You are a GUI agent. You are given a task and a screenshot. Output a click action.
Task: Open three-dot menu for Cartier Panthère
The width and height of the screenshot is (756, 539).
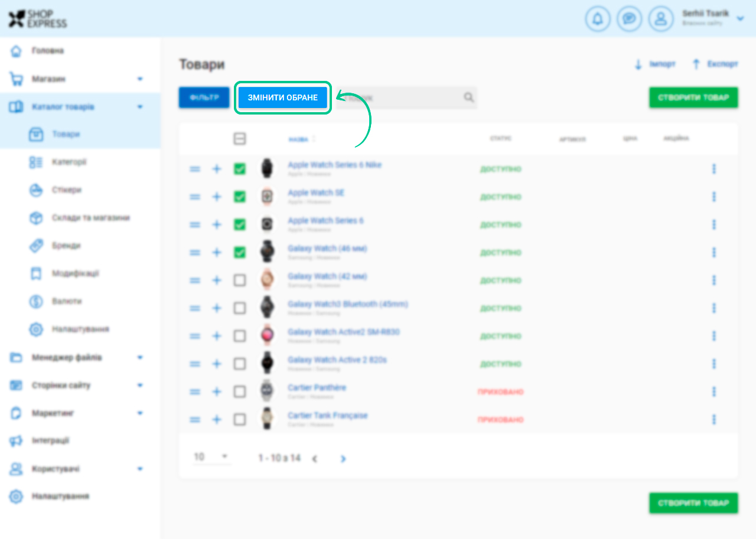click(714, 391)
